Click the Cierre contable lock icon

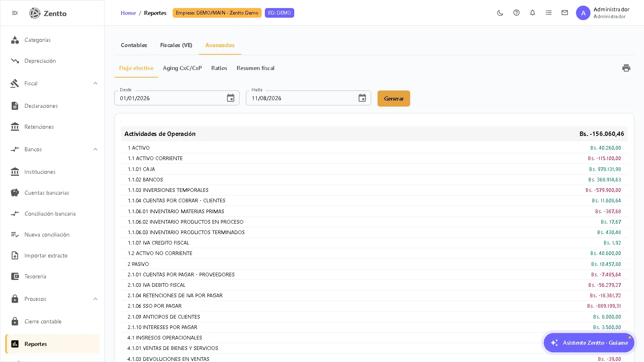tap(15, 321)
